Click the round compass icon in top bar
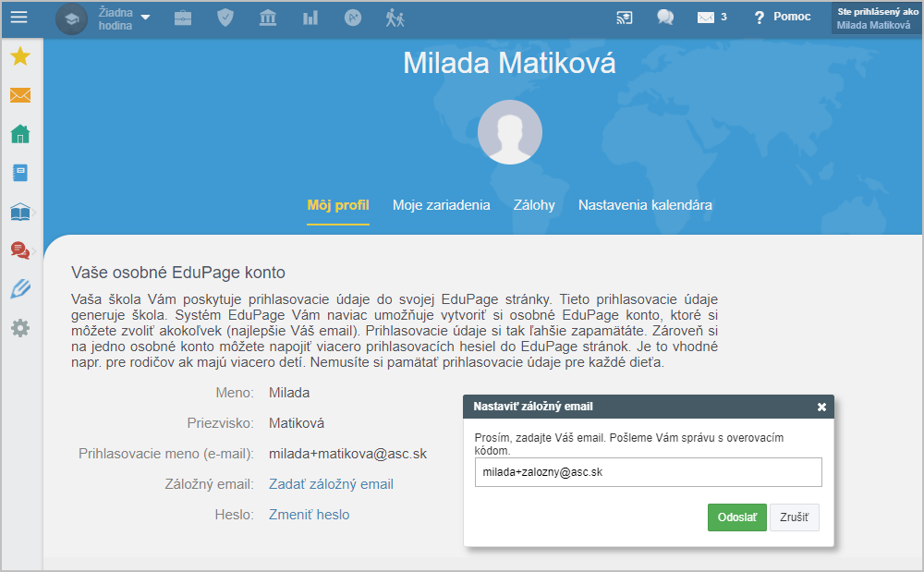 (353, 18)
